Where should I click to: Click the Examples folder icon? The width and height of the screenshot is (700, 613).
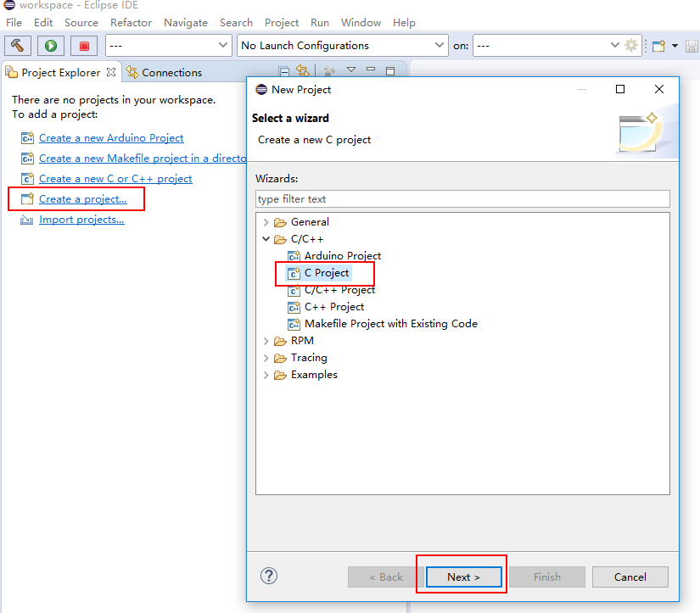(x=280, y=376)
